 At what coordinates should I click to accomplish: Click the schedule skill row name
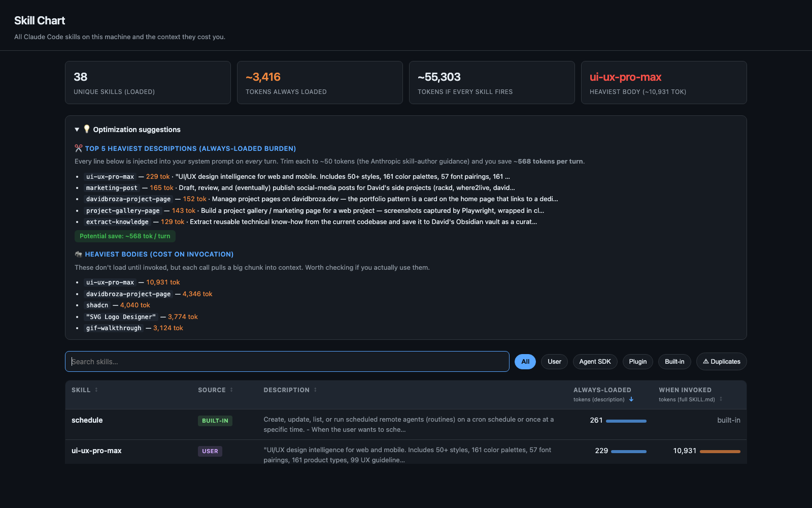pos(87,420)
